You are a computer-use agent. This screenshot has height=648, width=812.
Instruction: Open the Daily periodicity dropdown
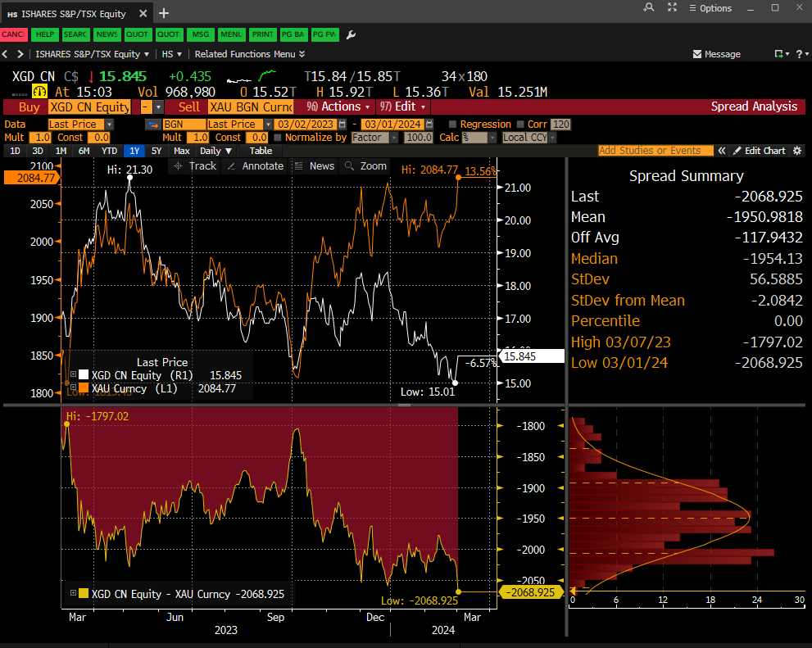pos(215,151)
